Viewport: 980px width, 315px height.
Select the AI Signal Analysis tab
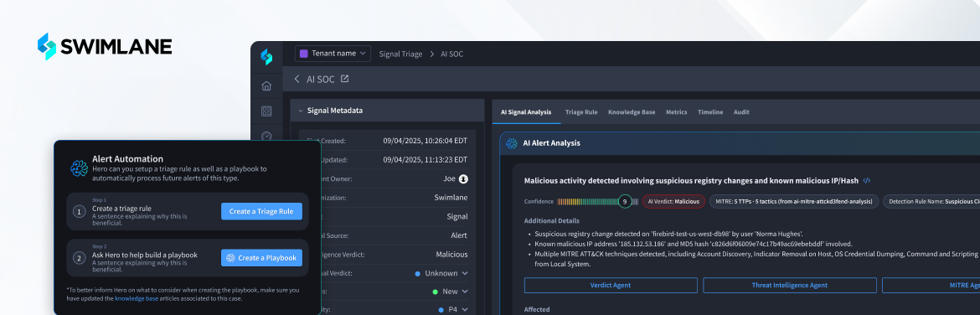[526, 112]
